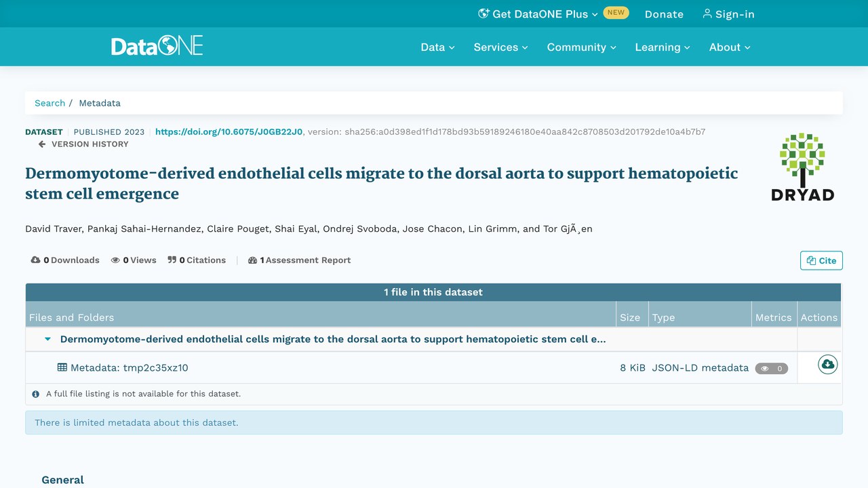Click the Dryad tree logo
Viewport: 868px width, 488px height.
[x=802, y=167]
